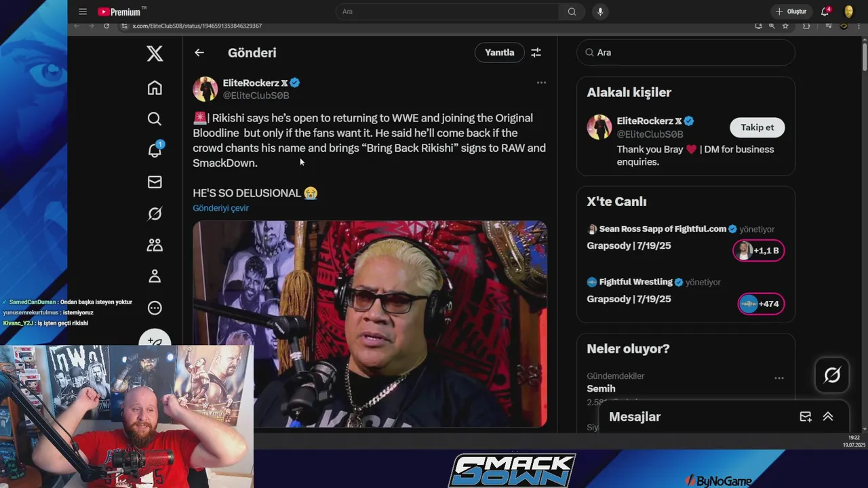Click the 'Neler oluyor?' heading
This screenshot has height=488, width=868.
coord(628,348)
